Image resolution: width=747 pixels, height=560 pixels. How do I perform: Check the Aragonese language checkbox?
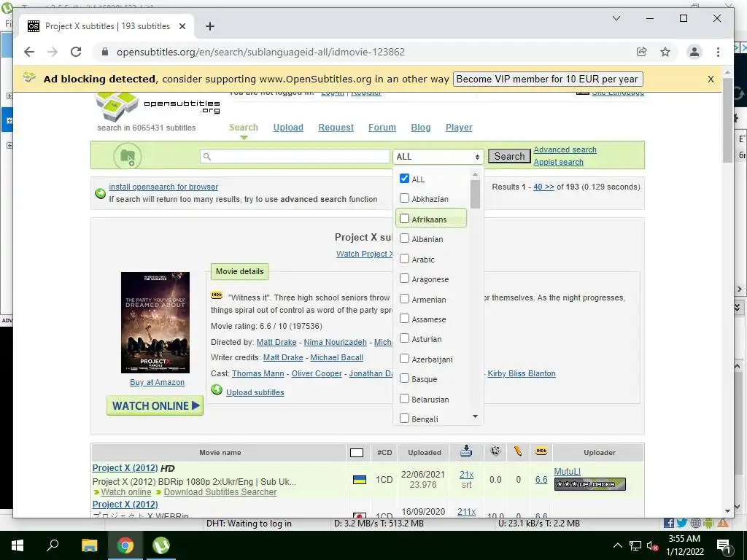pyautogui.click(x=404, y=278)
